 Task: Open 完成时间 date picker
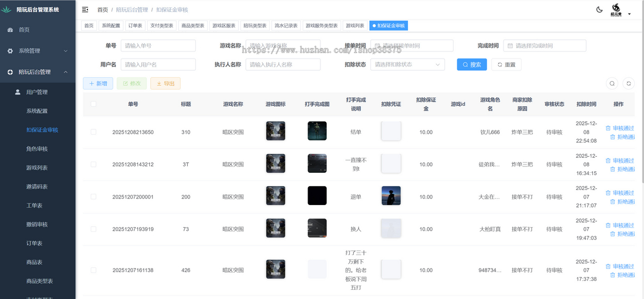[544, 46]
